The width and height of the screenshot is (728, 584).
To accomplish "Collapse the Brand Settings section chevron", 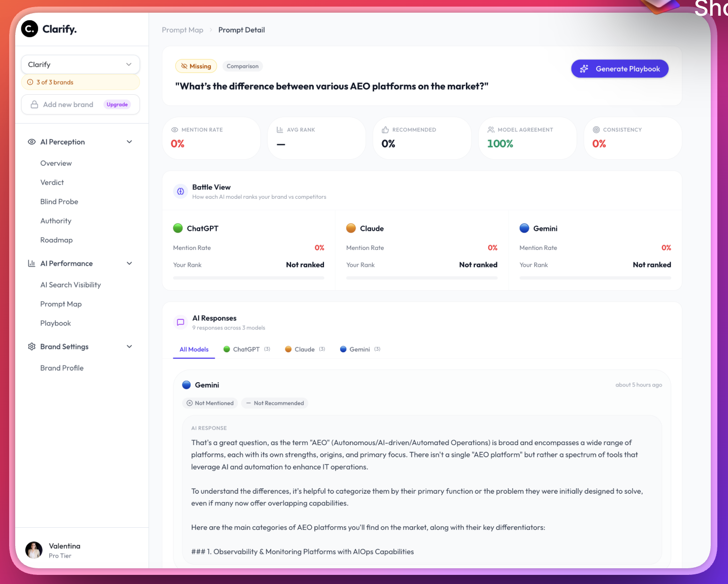I will coord(129,347).
